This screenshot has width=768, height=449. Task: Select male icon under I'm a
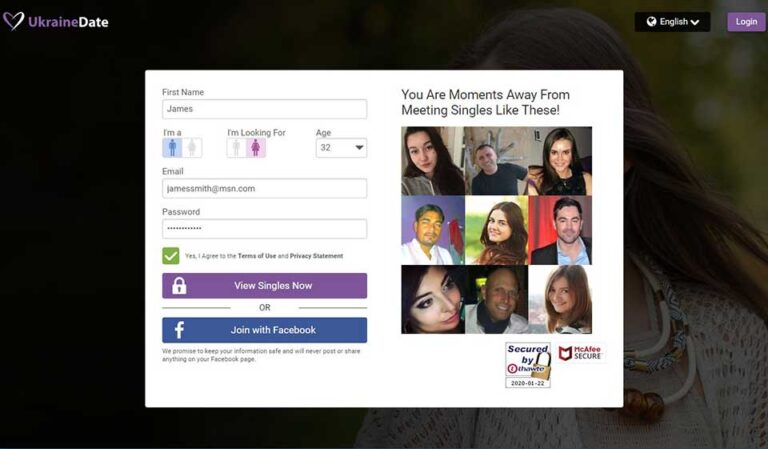click(172, 148)
